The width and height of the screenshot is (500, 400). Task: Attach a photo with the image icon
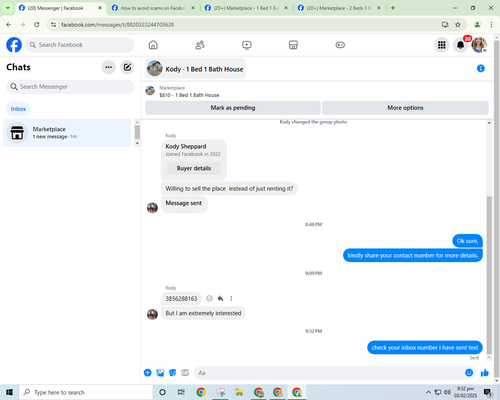[160, 373]
